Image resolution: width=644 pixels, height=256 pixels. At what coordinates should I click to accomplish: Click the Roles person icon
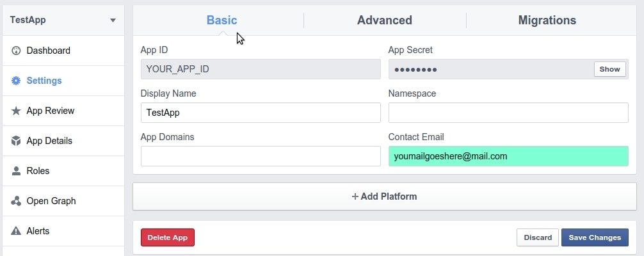[17, 171]
